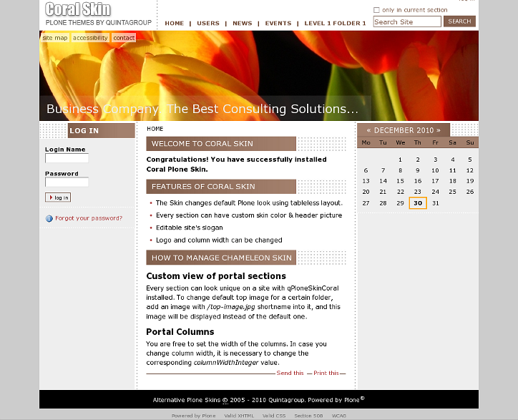Image resolution: width=518 pixels, height=420 pixels.
Task: Open the Valid CSS footer link
Action: point(274,416)
